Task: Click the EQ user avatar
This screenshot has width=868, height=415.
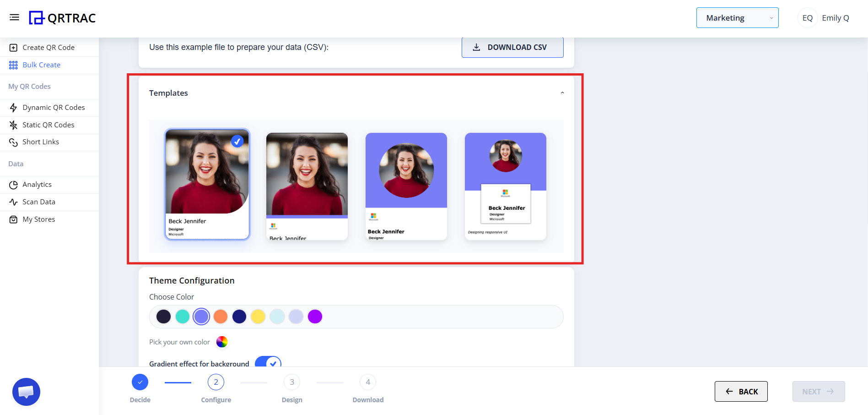Action: (807, 18)
